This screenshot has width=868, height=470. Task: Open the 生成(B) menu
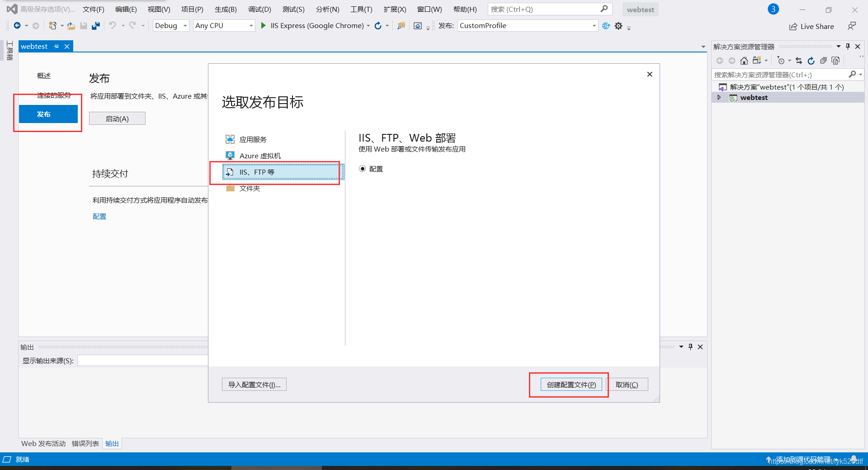coord(226,9)
